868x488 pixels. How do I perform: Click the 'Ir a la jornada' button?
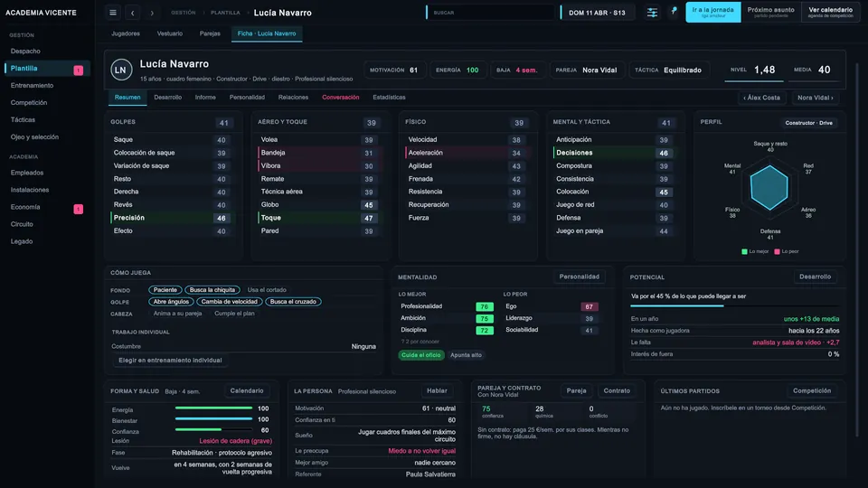[x=713, y=12]
